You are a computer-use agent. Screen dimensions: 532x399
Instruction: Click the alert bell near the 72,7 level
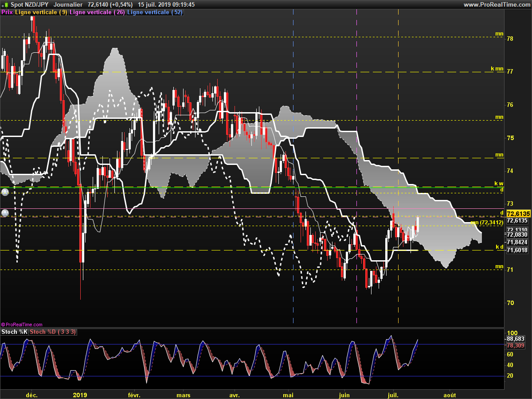4,213
